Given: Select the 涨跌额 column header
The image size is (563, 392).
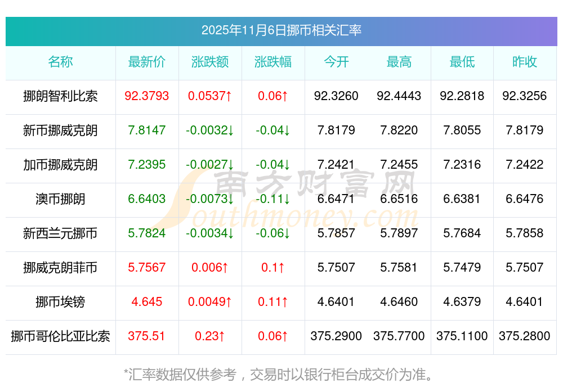Looking at the screenshot, I should (209, 62).
